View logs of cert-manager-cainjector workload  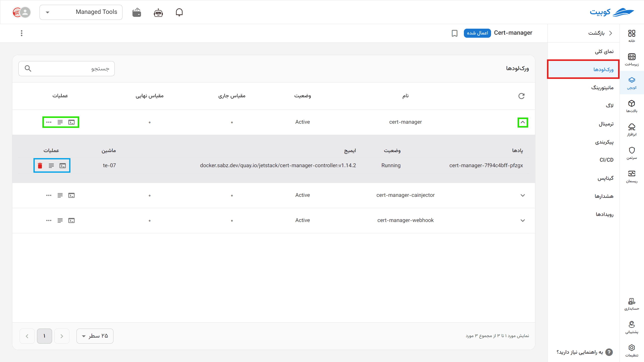60,195
